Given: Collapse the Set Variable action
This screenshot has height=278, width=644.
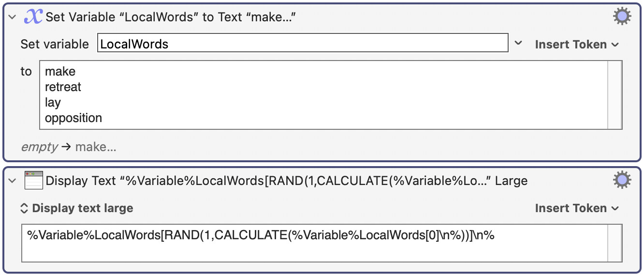Looking at the screenshot, I should (x=12, y=17).
